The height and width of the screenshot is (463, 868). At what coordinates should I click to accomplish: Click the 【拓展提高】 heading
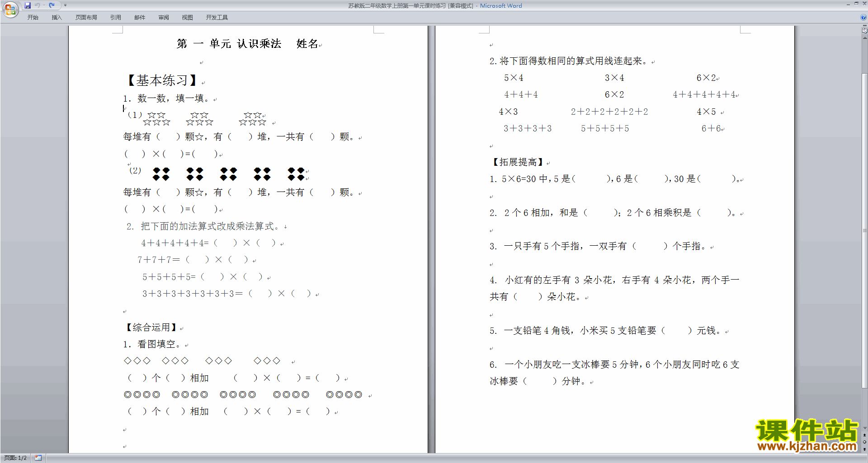518,162
